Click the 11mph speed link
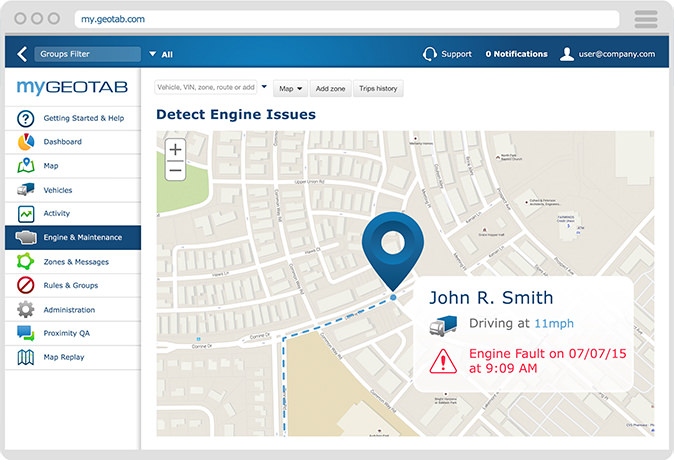The width and height of the screenshot is (674, 460). 554,323
